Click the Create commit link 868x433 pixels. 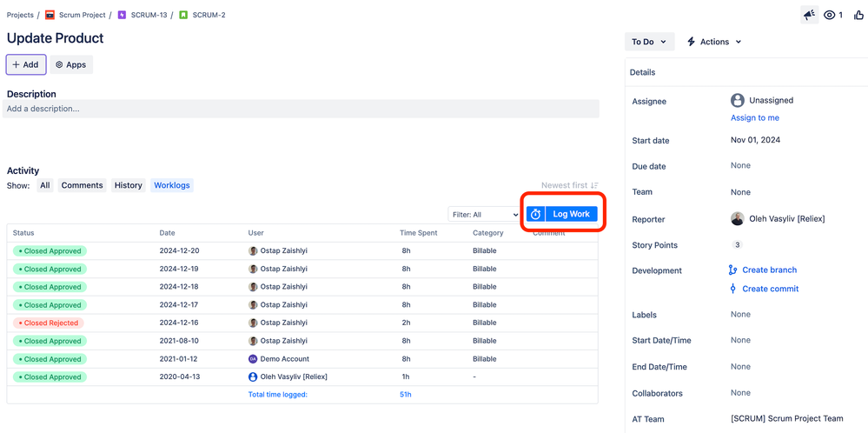(771, 289)
